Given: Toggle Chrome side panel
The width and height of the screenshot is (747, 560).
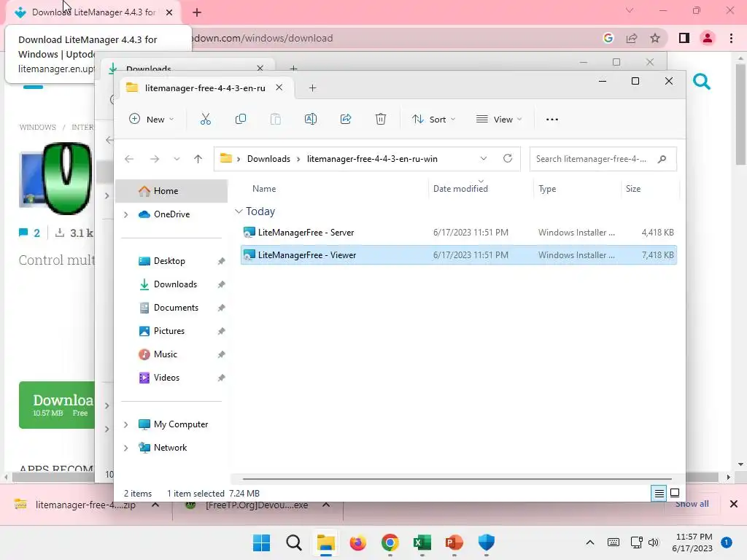Looking at the screenshot, I should [684, 38].
